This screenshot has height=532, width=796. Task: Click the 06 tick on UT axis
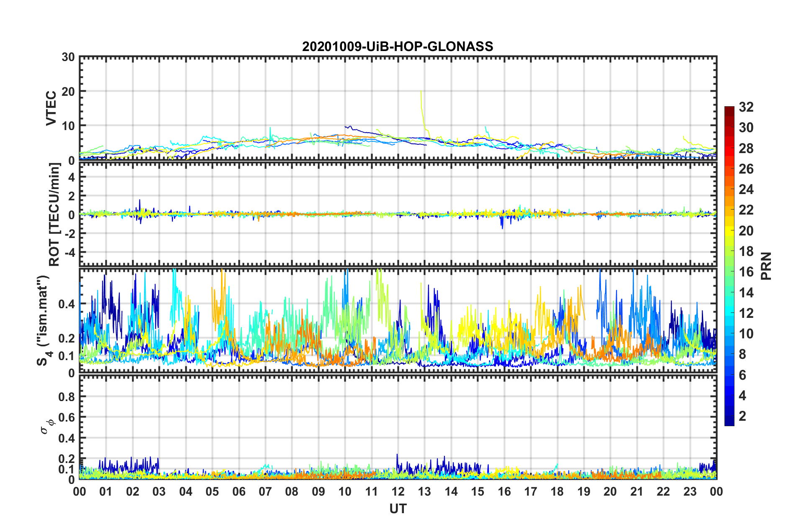point(239,492)
